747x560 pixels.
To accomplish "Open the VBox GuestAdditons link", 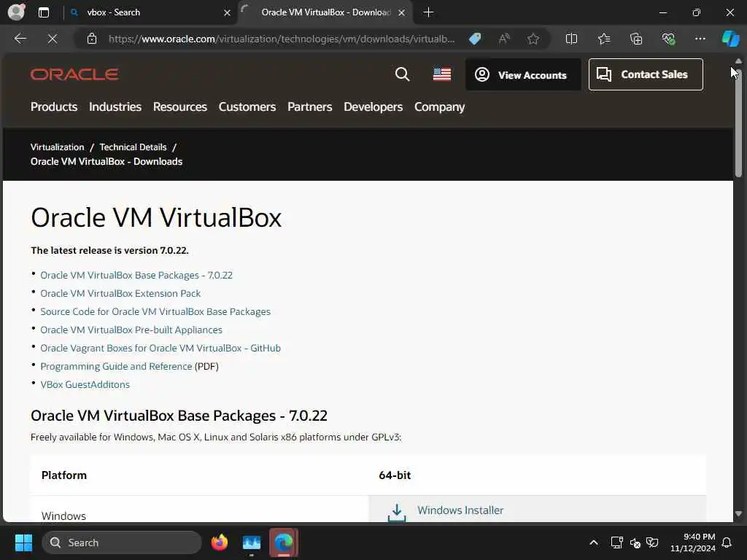I will coord(85,384).
